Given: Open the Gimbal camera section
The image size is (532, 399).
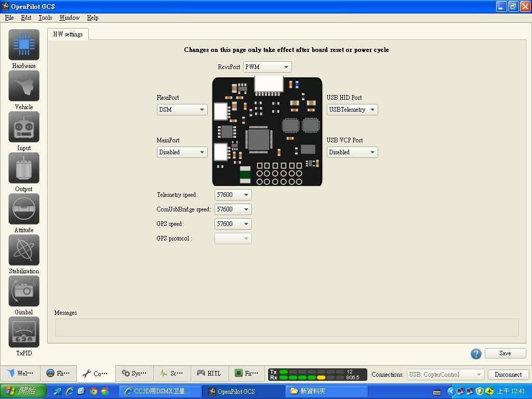Looking at the screenshot, I should tap(24, 291).
